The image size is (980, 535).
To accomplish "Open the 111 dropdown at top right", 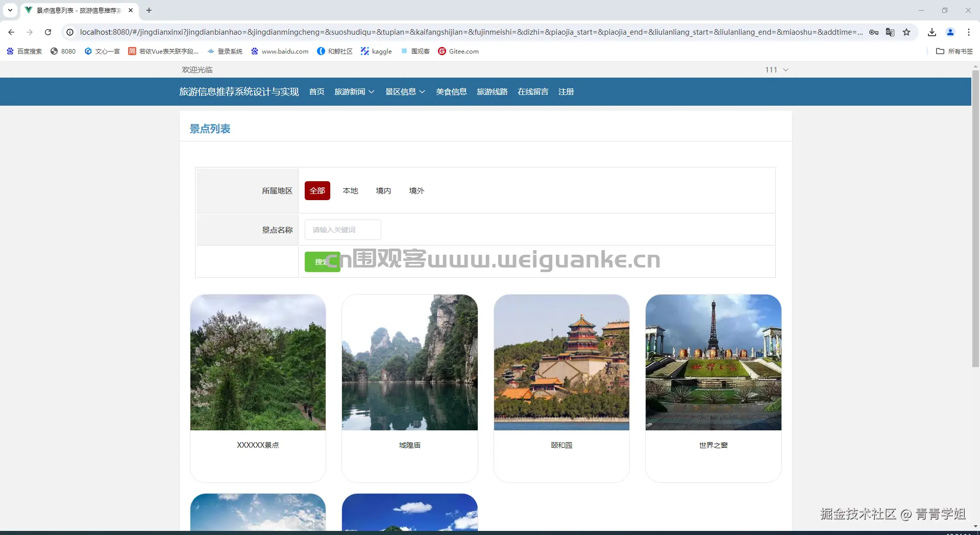I will [x=776, y=70].
